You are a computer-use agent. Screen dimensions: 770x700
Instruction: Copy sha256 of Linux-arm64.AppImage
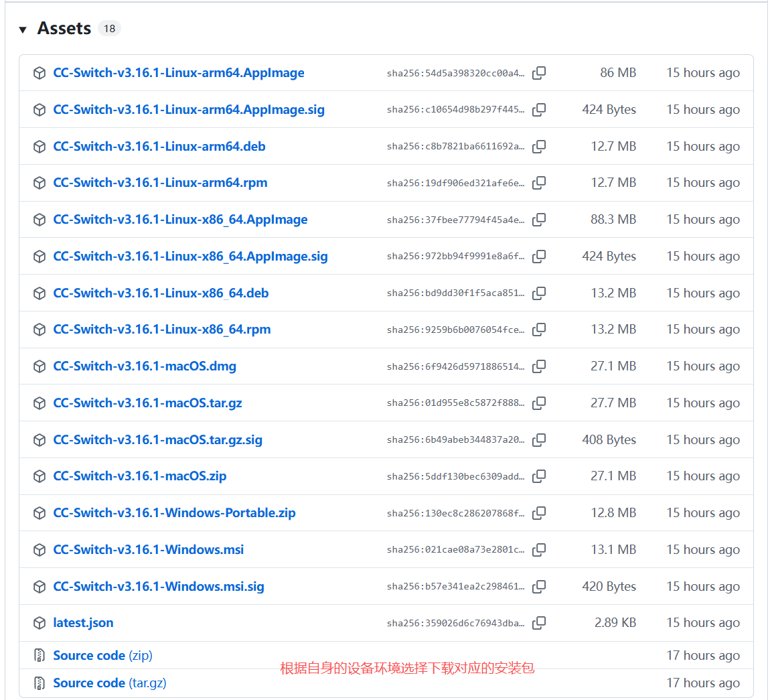[x=539, y=73]
